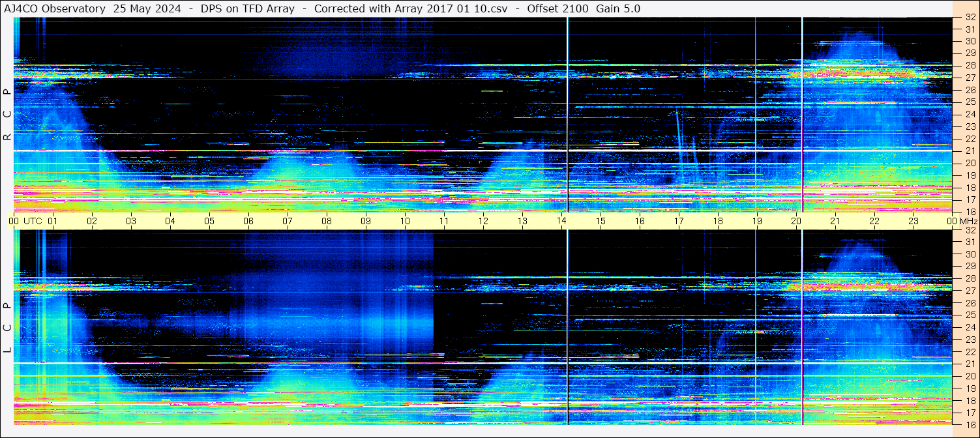Image resolution: width=980 pixels, height=438 pixels.
Task: Click the 28 MHz label of LCP panel
Action: [x=969, y=279]
